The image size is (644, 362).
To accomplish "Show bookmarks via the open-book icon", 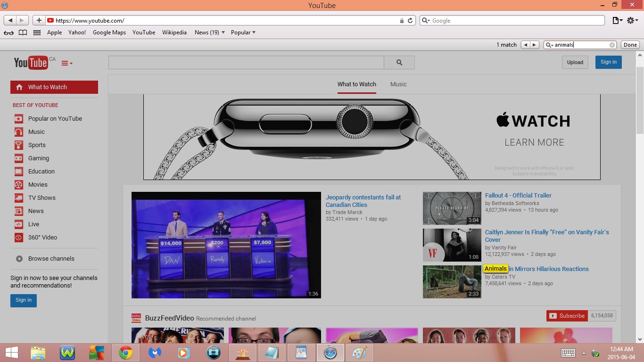I will pyautogui.click(x=23, y=33).
